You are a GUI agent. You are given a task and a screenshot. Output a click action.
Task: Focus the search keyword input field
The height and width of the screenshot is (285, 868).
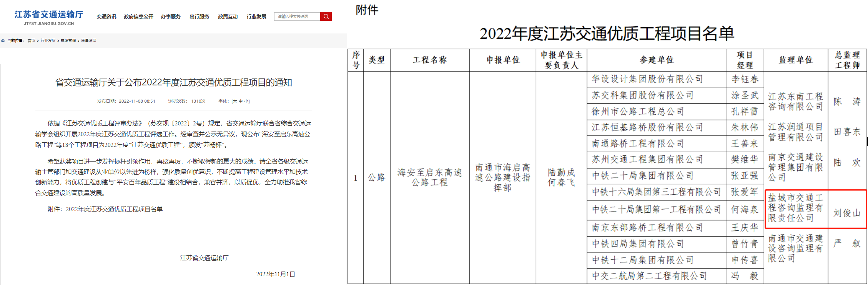click(297, 17)
